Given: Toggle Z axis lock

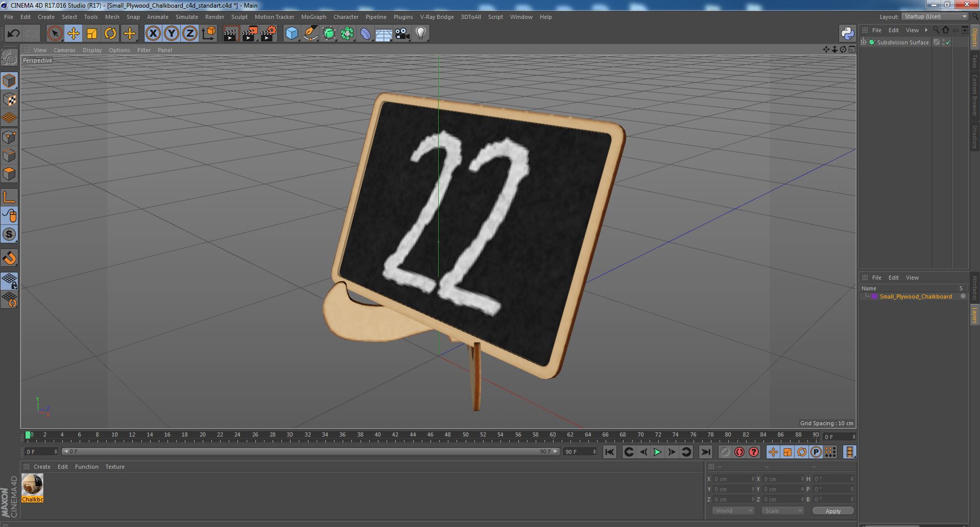Looking at the screenshot, I should [190, 34].
